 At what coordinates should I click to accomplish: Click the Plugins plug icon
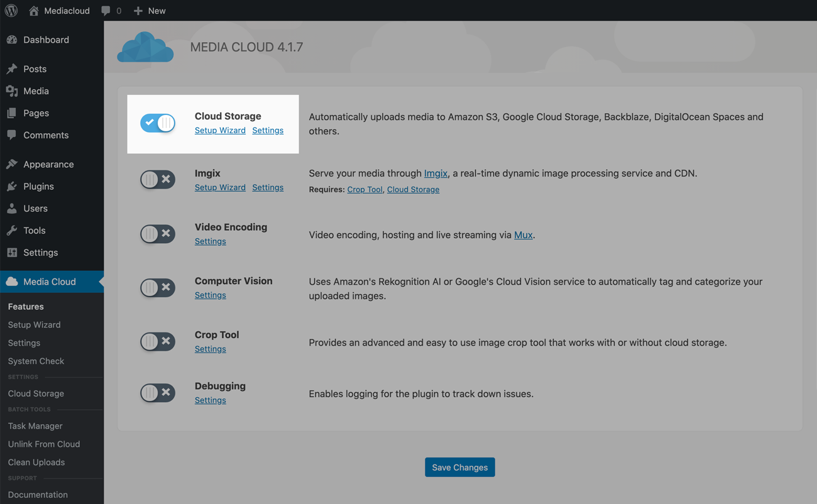click(12, 186)
